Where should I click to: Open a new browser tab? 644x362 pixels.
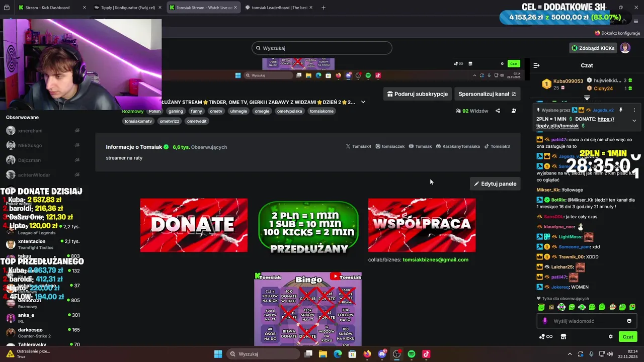point(324,8)
